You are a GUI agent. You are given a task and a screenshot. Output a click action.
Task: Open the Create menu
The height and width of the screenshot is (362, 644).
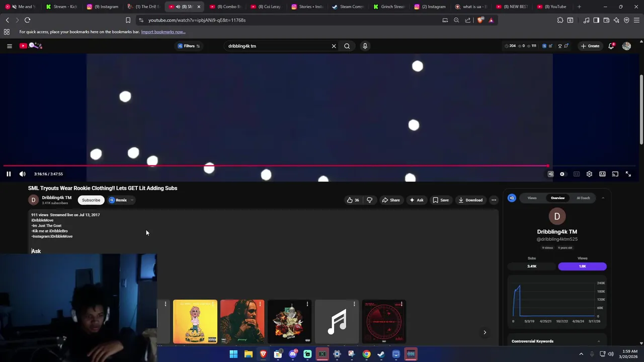point(590,46)
